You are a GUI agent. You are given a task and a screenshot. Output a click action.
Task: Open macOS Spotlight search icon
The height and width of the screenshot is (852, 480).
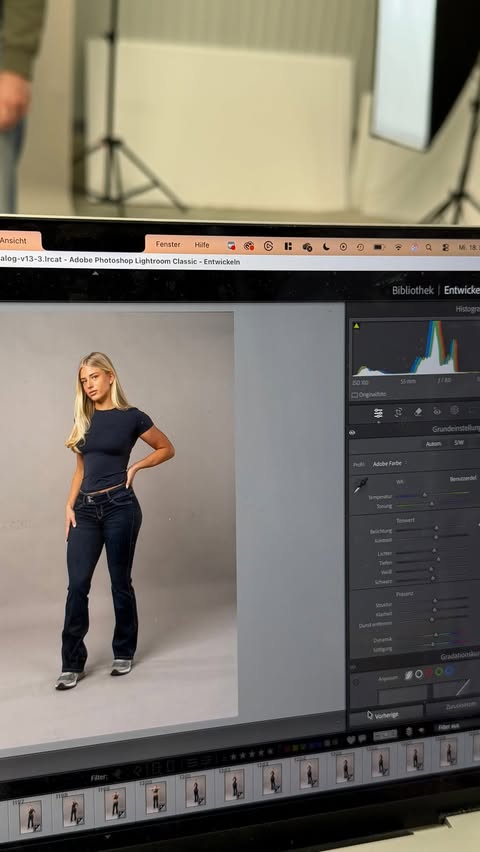[x=429, y=247]
